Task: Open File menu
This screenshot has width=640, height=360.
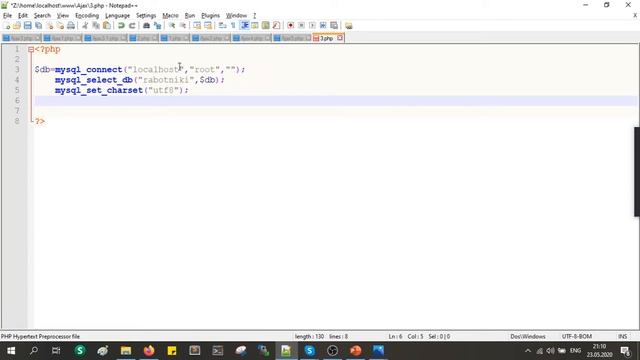Action: click(x=7, y=16)
